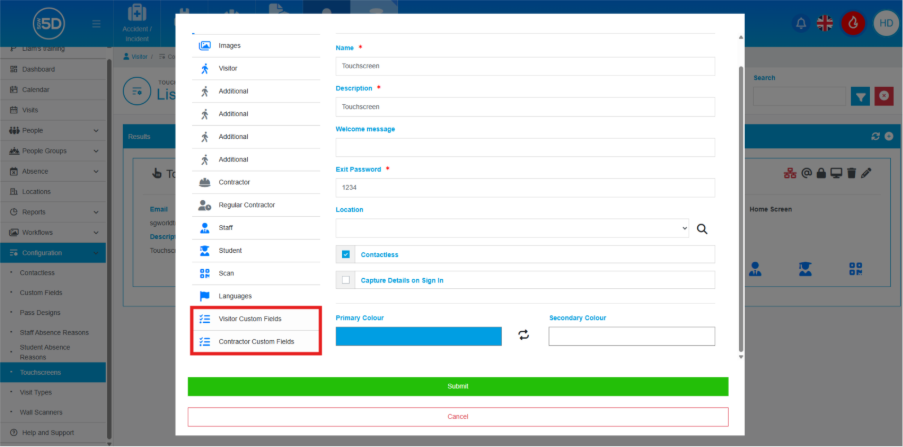Click the hamburger menu icon beside logo
This screenshot has width=903, height=447.
[x=96, y=24]
